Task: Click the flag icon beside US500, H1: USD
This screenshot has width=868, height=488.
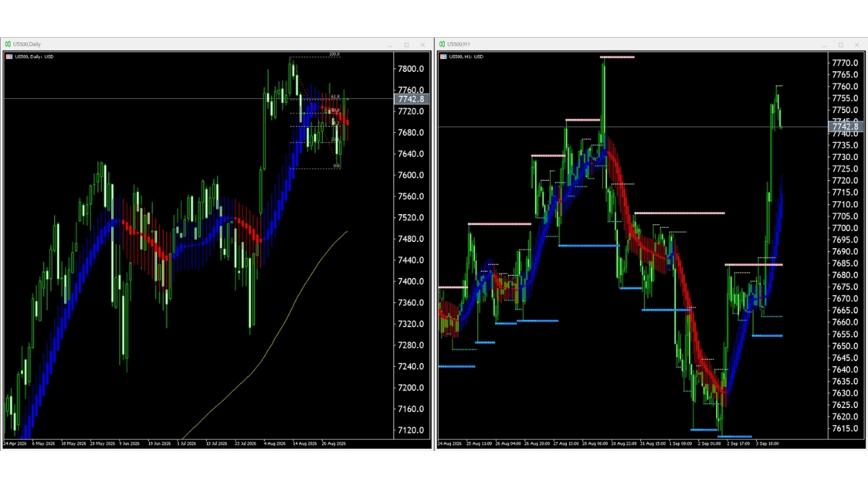Action: (443, 56)
